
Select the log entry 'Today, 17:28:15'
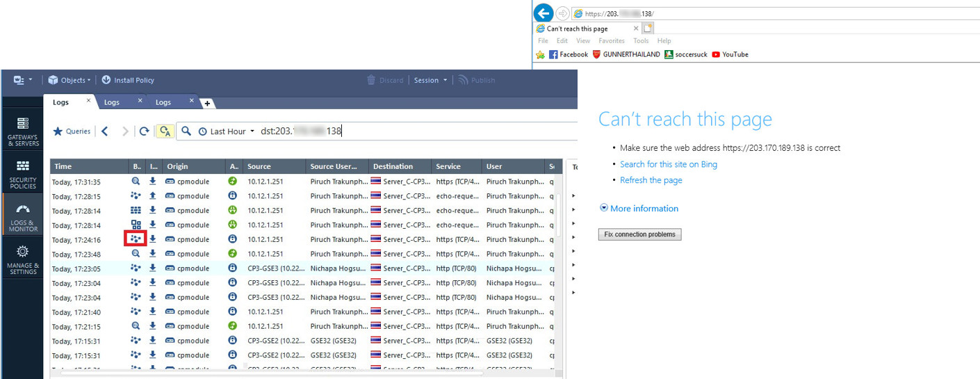(302, 196)
